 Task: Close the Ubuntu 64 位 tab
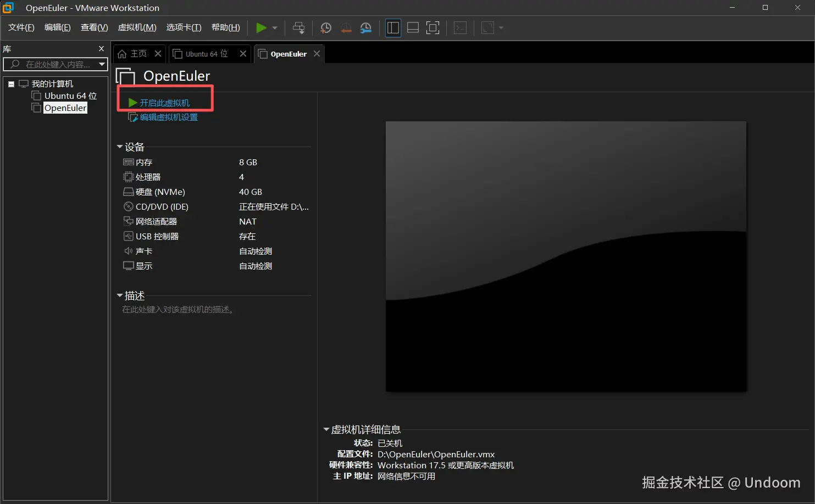point(243,53)
